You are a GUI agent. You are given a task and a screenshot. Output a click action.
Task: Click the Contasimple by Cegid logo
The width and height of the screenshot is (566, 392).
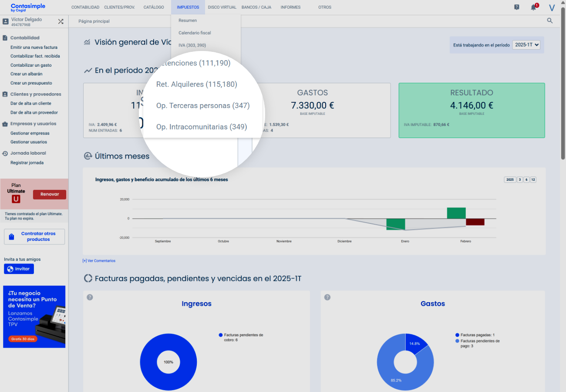tap(28, 7)
